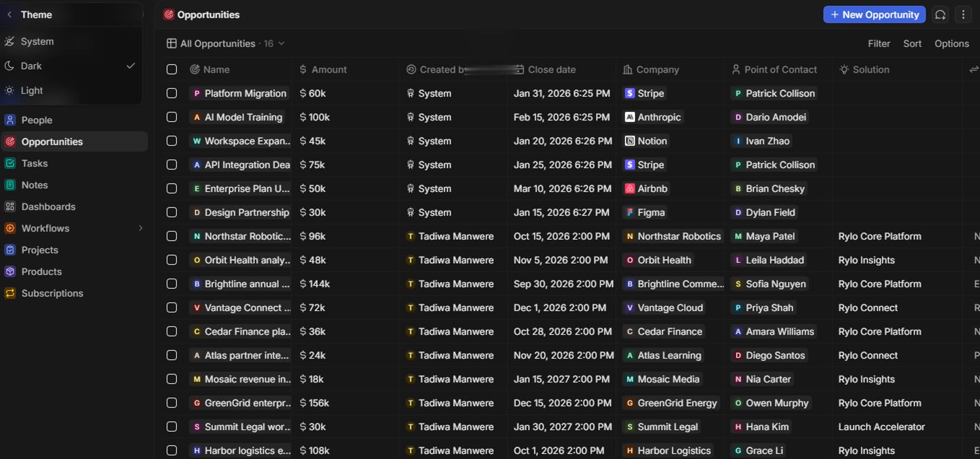The image size is (980, 459).
Task: Open the Amount column header menu
Action: (323, 70)
